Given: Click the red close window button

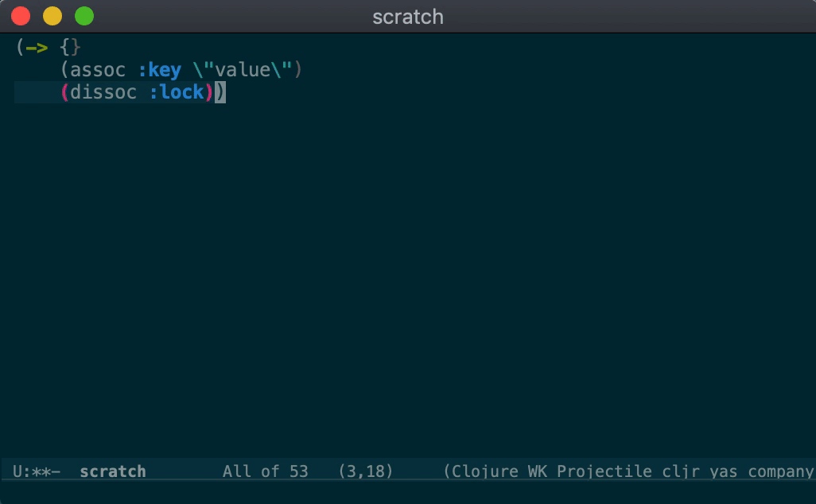Looking at the screenshot, I should pos(21,16).
